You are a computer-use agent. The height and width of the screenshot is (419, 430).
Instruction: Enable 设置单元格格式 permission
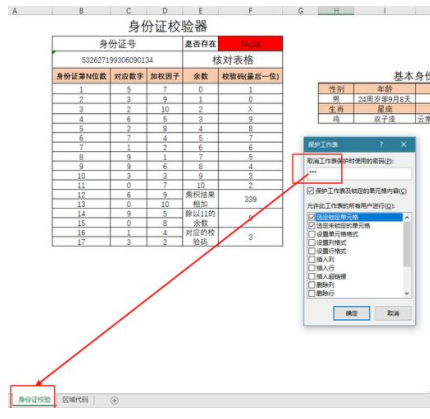[312, 234]
